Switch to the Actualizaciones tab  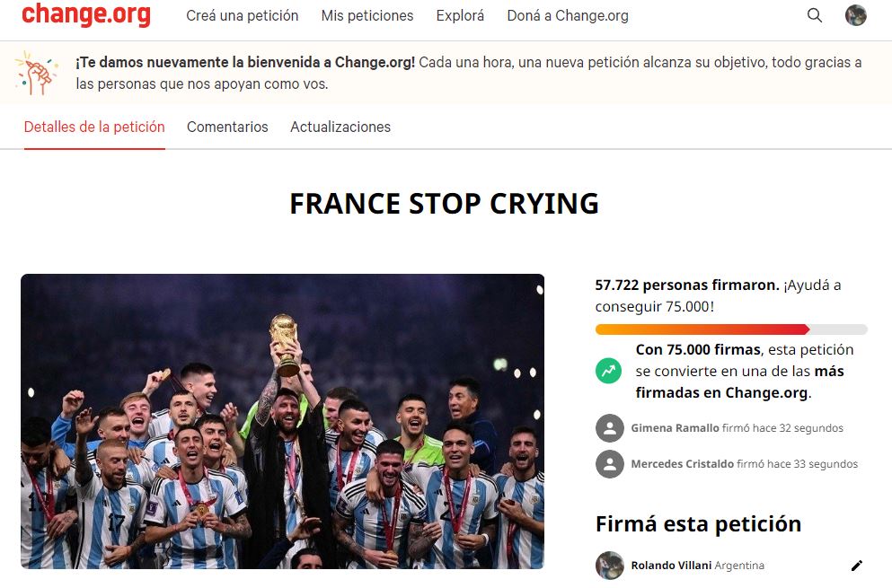click(x=340, y=127)
